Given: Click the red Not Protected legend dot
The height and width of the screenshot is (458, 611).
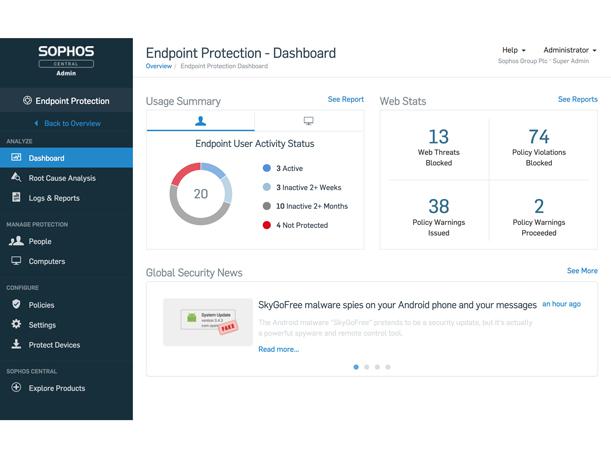Looking at the screenshot, I should pos(267,225).
